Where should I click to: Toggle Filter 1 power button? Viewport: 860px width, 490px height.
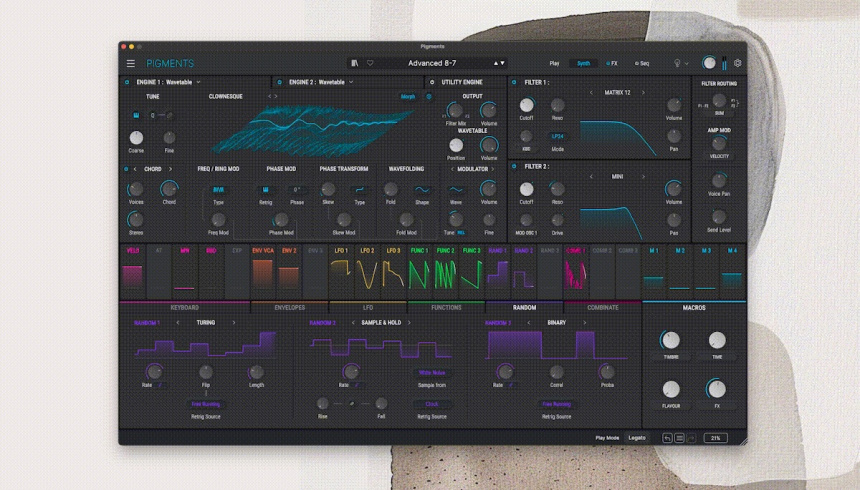(x=514, y=82)
